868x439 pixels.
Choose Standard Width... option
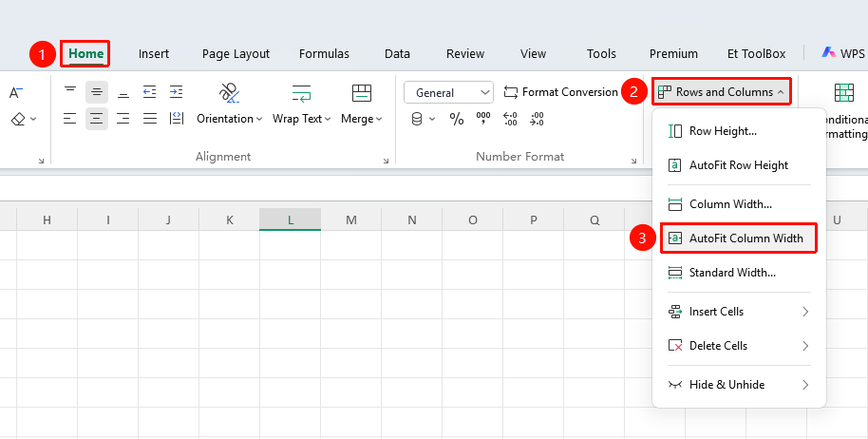click(739, 273)
